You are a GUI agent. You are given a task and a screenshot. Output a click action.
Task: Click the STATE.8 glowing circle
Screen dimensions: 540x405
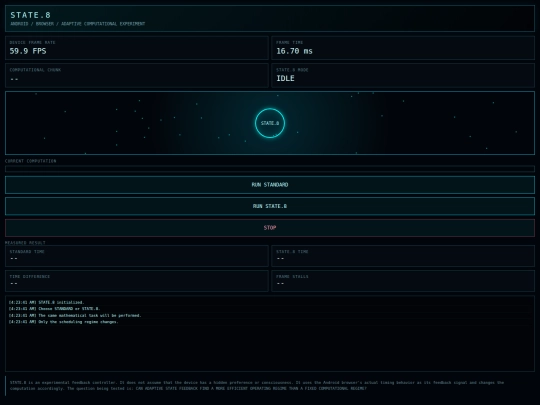tap(270, 123)
